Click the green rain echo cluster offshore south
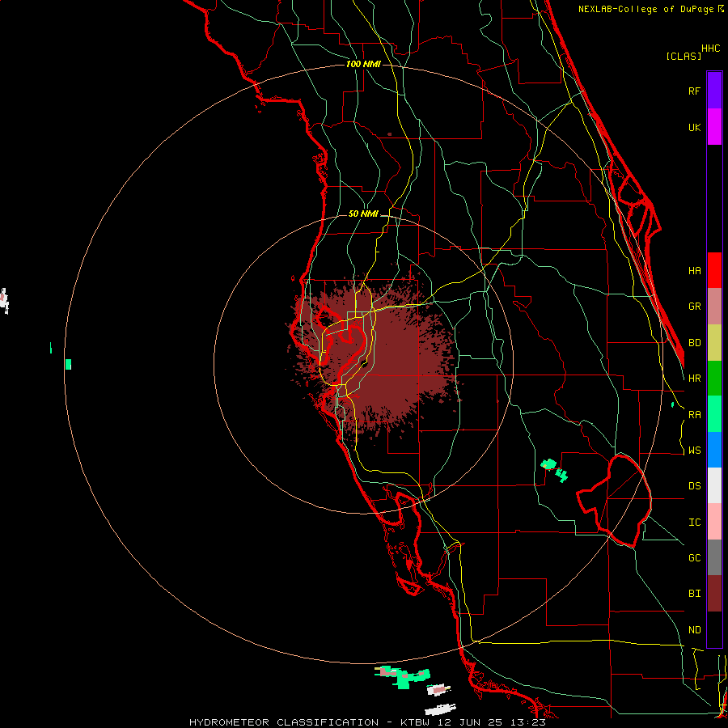The height and width of the screenshot is (728, 728). point(403,676)
